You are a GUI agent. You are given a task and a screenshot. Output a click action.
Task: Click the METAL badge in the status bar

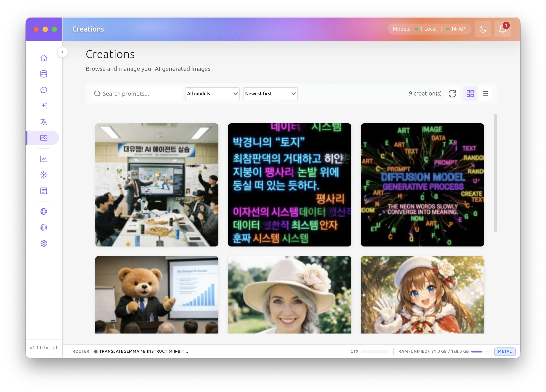point(505,351)
